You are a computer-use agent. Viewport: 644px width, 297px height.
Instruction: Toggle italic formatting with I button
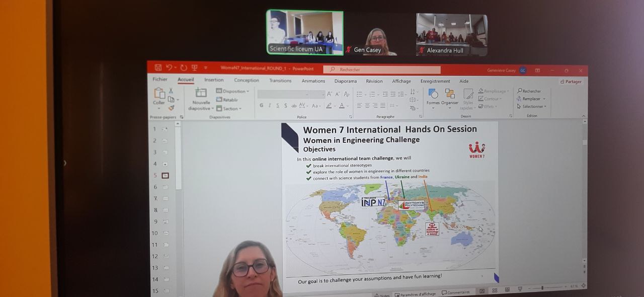270,106
